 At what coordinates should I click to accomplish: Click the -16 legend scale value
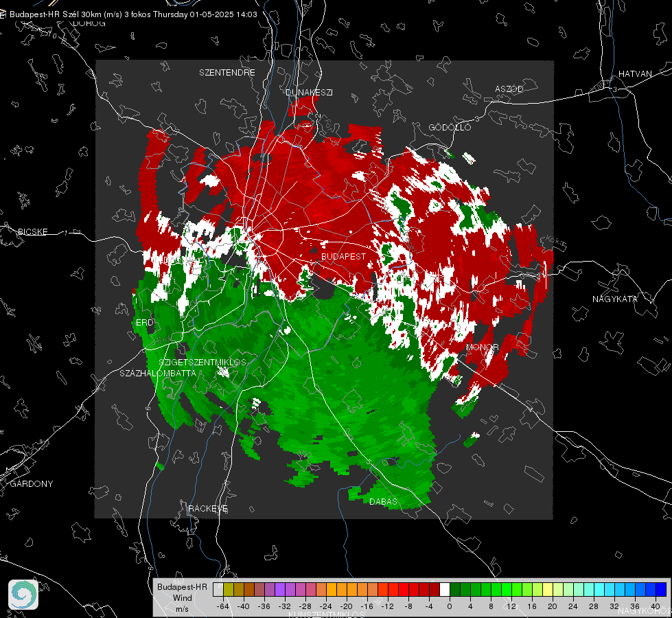[x=367, y=606]
